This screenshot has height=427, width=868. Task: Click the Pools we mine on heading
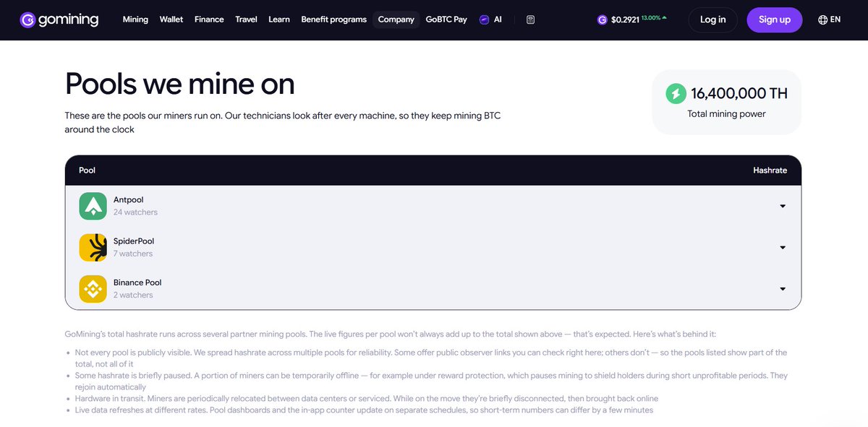180,84
